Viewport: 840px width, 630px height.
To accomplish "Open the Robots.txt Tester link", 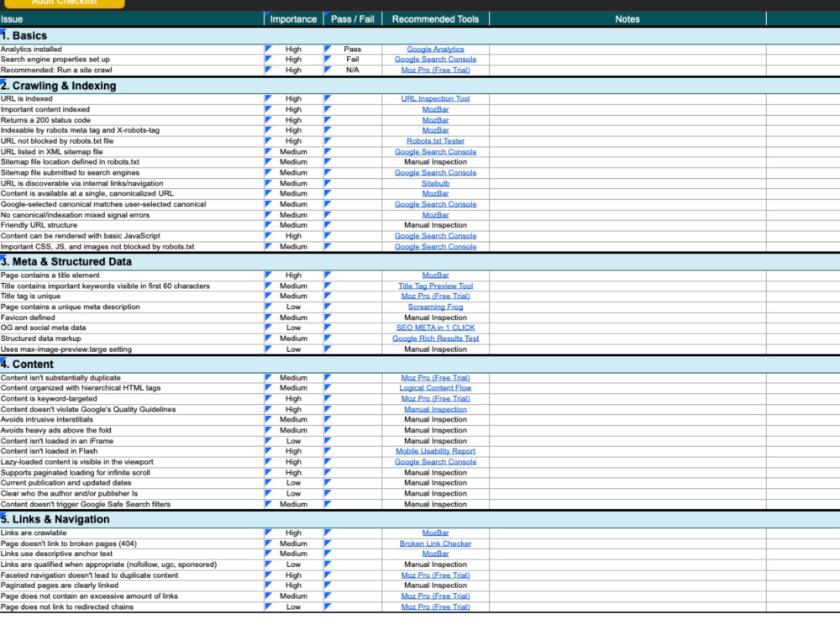I will (x=435, y=141).
